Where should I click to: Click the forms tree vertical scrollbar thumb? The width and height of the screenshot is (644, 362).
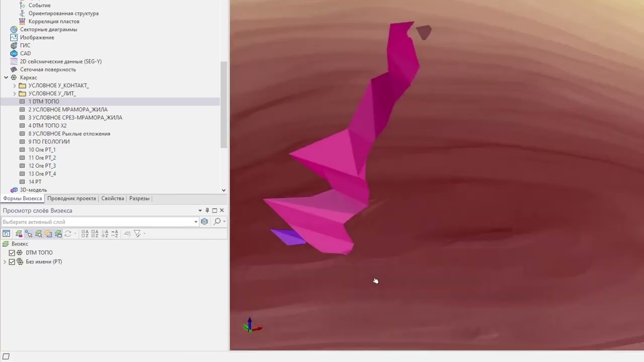coord(224,105)
